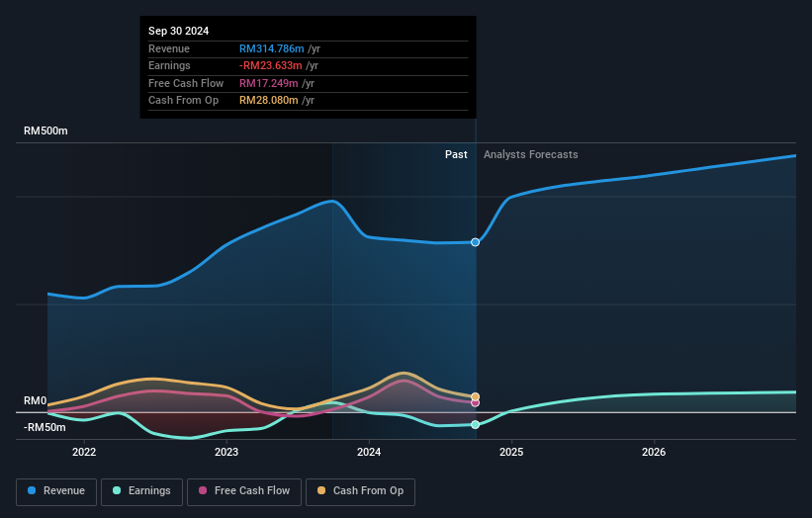
Task: Click the 2023 x-axis label
Action: pos(226,453)
